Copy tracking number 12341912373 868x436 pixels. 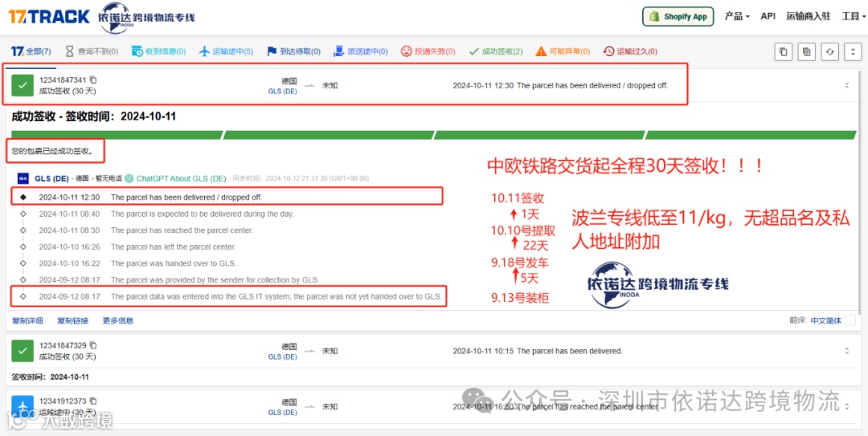click(93, 401)
